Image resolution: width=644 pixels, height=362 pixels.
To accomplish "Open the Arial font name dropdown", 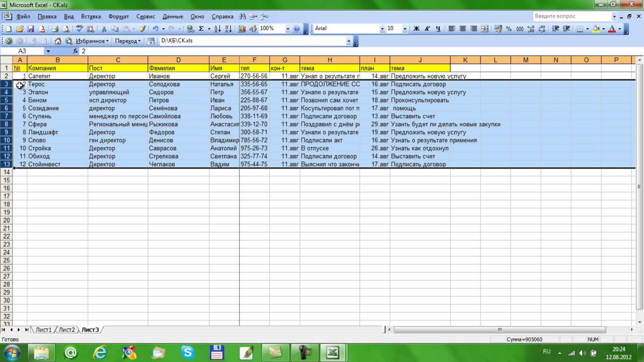I will point(382,29).
